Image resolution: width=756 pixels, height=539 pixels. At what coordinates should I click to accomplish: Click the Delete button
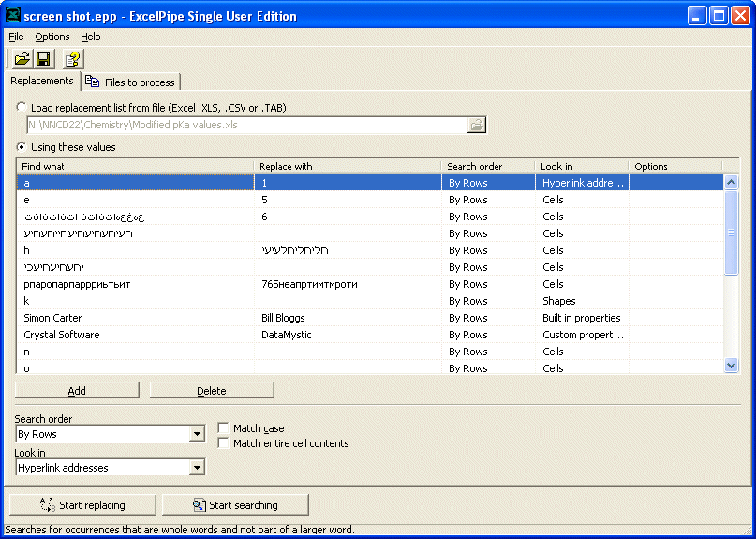[212, 390]
